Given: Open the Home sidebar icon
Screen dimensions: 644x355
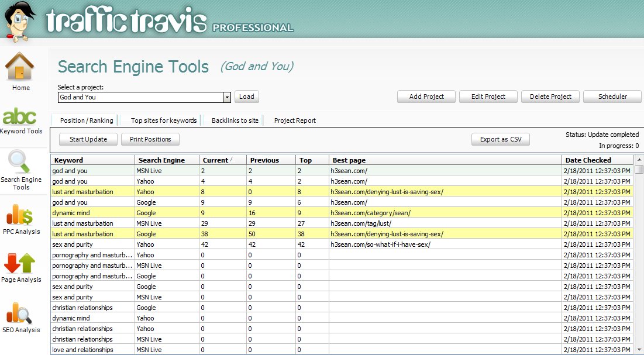Looking at the screenshot, I should coord(21,67).
